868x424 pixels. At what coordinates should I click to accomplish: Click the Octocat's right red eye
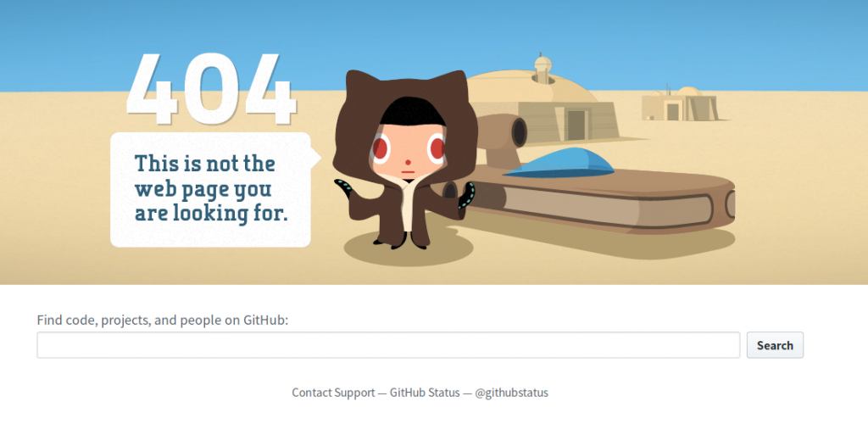437,148
